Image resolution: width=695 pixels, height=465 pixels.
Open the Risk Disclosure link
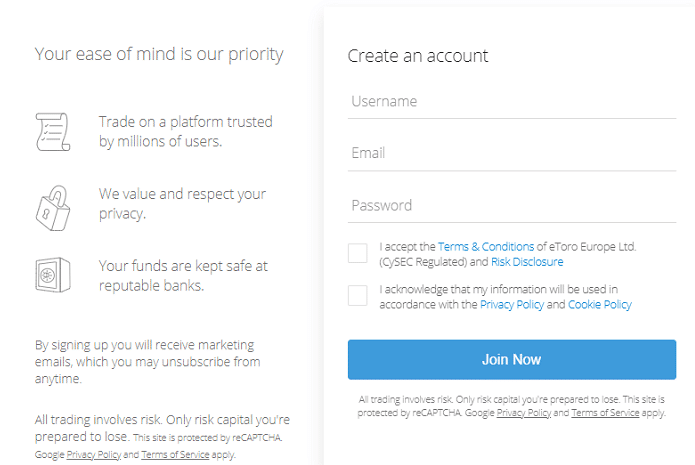527,262
